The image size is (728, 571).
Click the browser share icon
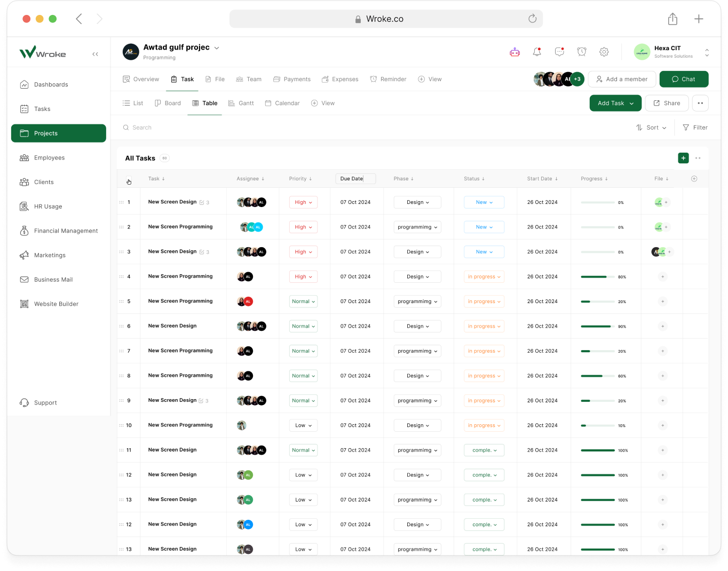672,19
